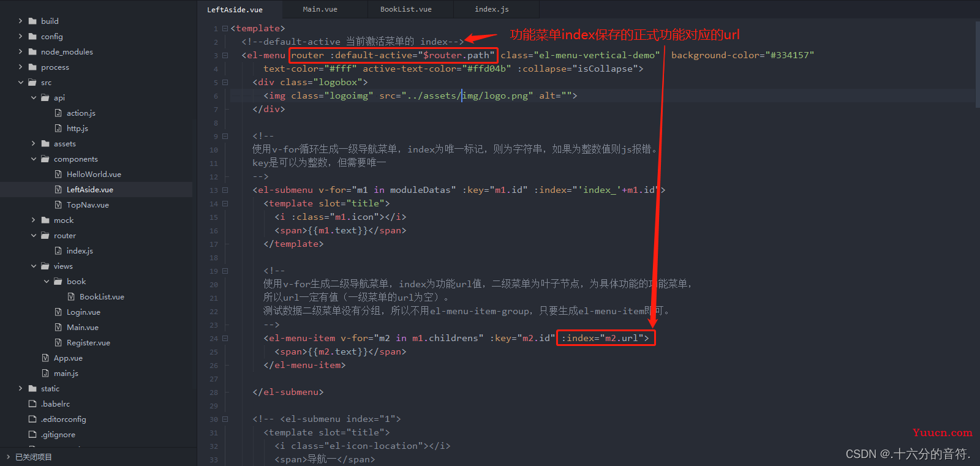
Task: Click the Login.vue file icon
Action: pos(58,312)
